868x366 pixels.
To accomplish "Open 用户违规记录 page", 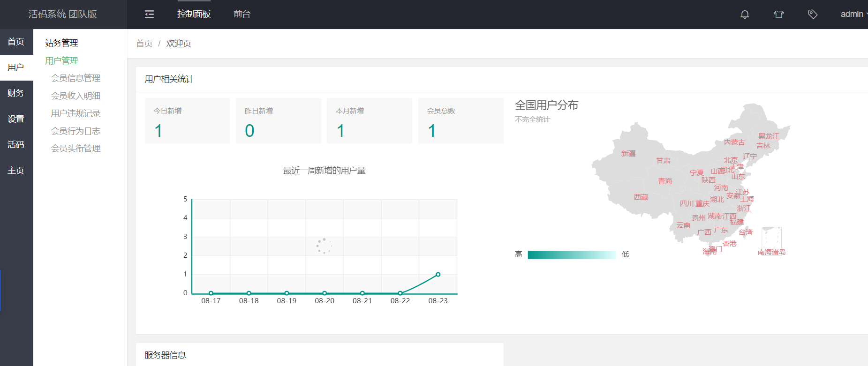I will pos(75,113).
